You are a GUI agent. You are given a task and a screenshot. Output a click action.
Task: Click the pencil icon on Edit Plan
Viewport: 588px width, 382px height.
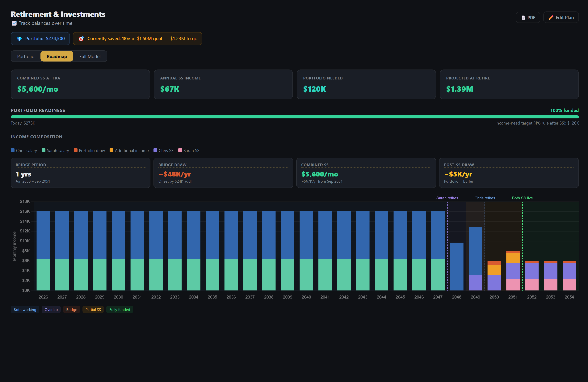pos(551,18)
